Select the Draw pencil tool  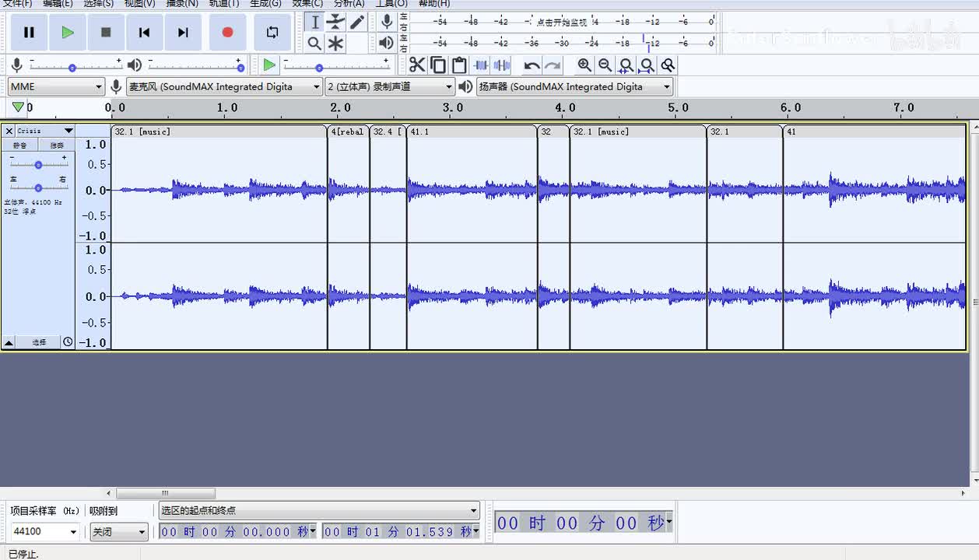pos(356,22)
